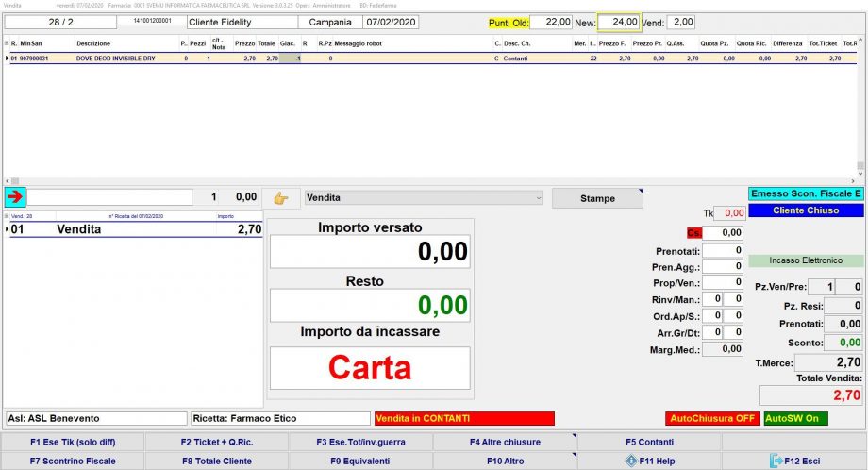Select F5 Contanti payment
The width and height of the screenshot is (868, 470).
click(649, 442)
